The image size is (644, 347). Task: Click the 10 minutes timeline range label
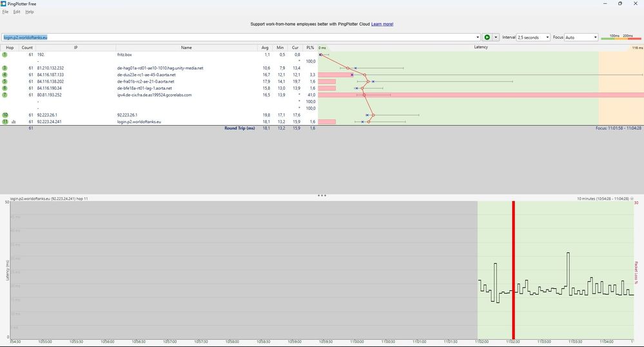tap(603, 199)
